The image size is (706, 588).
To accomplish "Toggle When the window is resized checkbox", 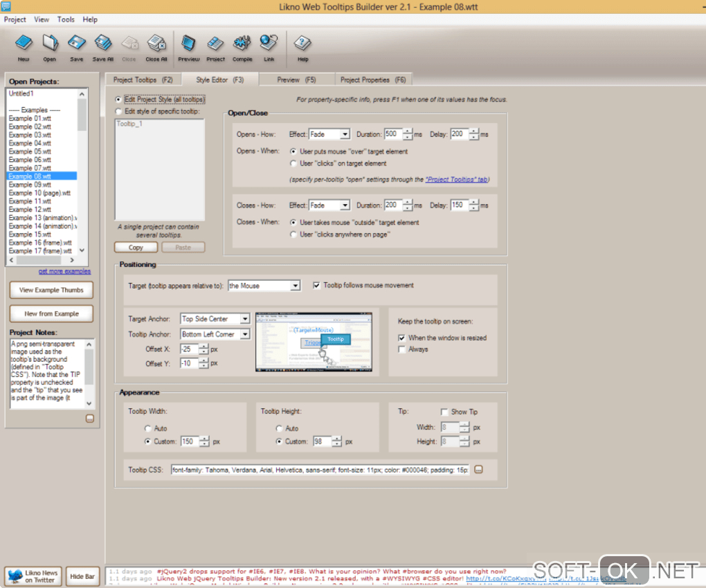I will 401,338.
